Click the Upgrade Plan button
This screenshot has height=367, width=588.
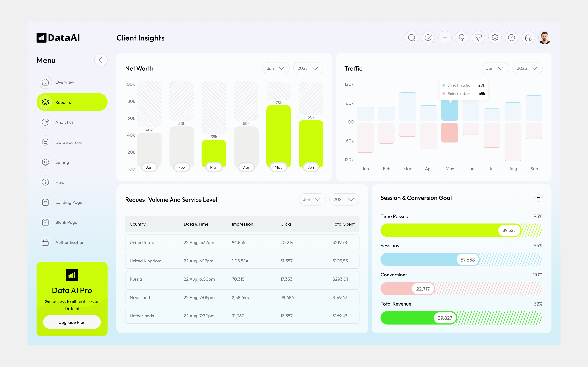(72, 322)
